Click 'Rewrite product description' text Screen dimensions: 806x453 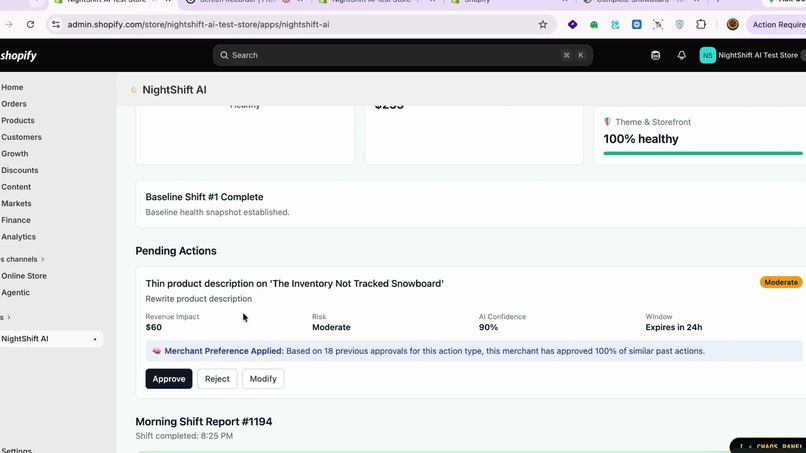click(198, 299)
